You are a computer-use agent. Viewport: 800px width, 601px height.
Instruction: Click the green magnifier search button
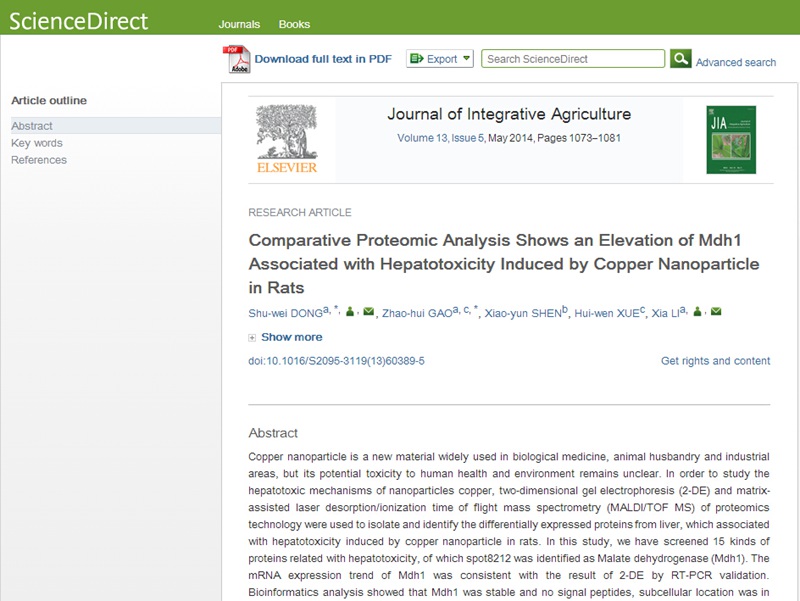tap(681, 59)
